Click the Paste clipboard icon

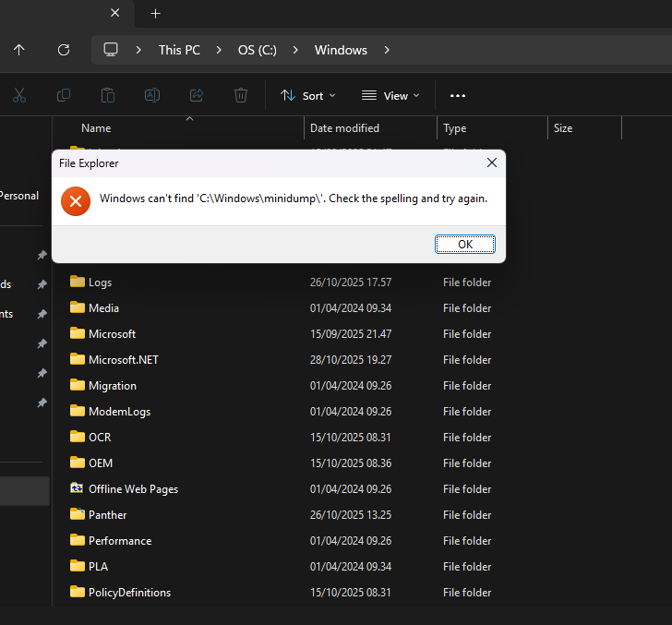pos(108,95)
